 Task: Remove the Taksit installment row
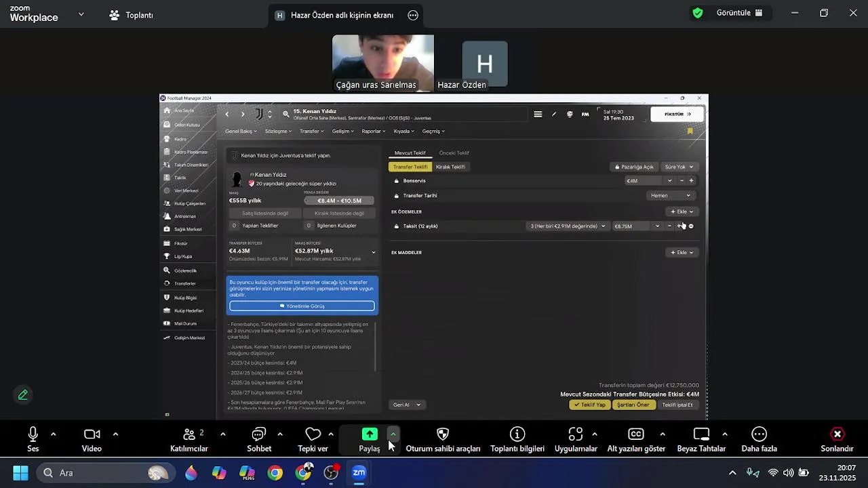pyautogui.click(x=691, y=226)
